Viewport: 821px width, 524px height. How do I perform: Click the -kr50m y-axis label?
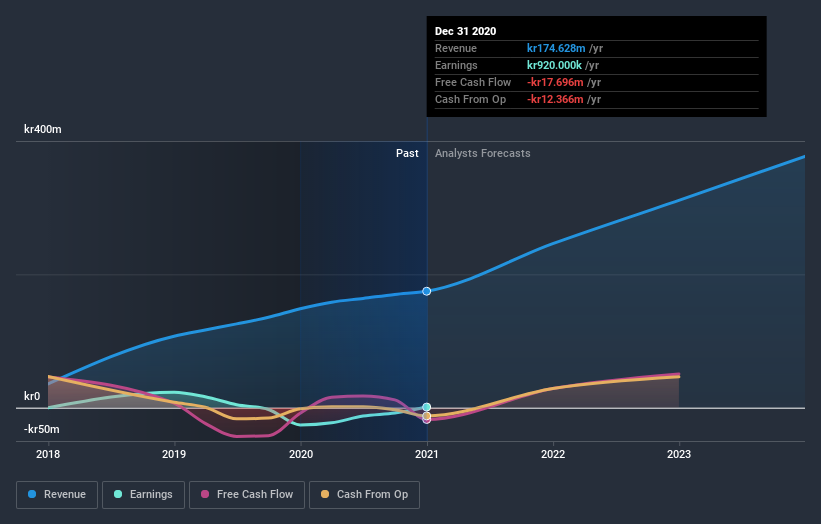(x=41, y=429)
